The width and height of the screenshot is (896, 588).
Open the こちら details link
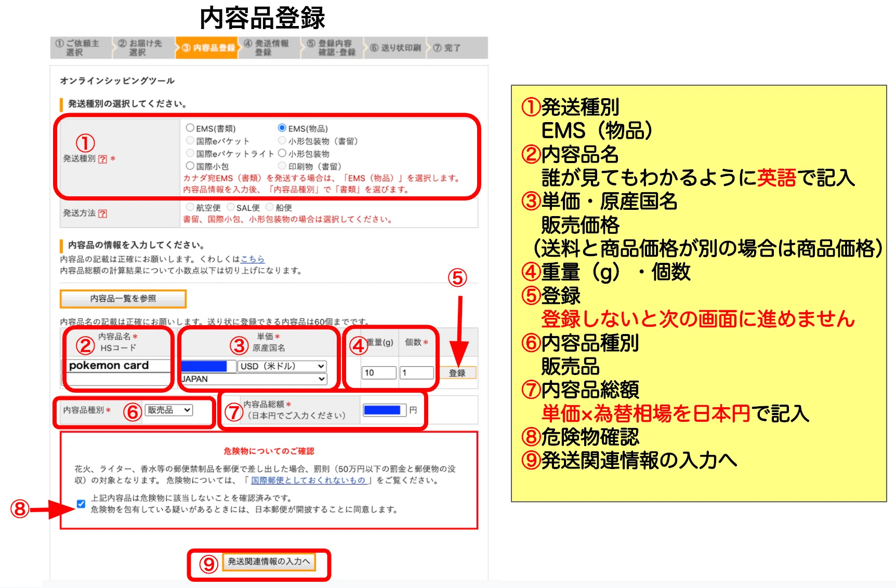tap(252, 259)
